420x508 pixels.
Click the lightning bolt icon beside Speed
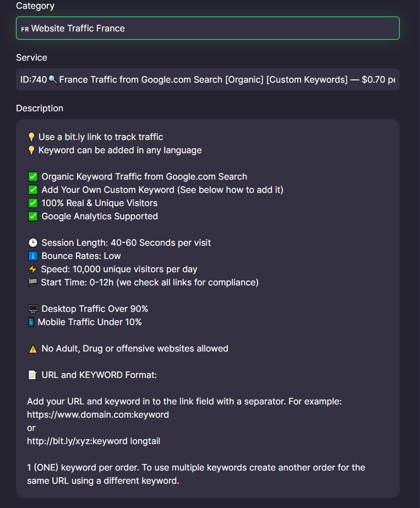[x=32, y=269]
